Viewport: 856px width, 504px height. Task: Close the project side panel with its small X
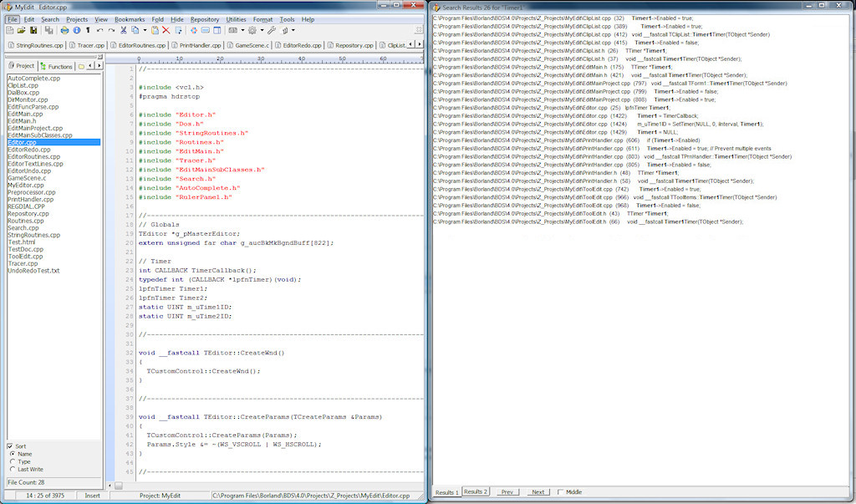[100, 57]
